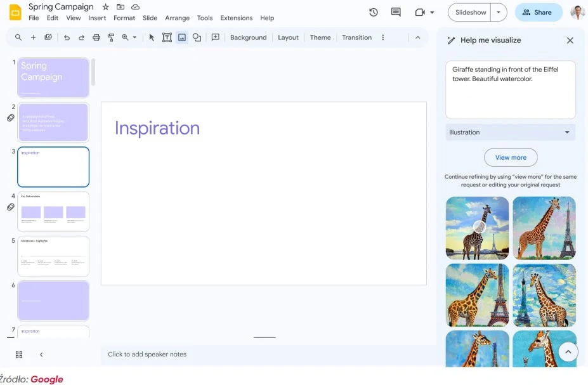588x385 pixels.
Task: Click the Print icon
Action: [96, 37]
